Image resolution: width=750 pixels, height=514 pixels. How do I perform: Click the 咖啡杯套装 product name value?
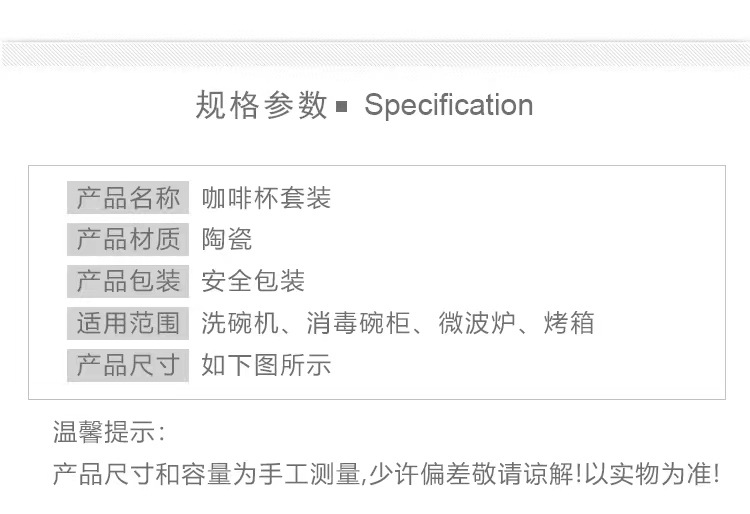(266, 198)
